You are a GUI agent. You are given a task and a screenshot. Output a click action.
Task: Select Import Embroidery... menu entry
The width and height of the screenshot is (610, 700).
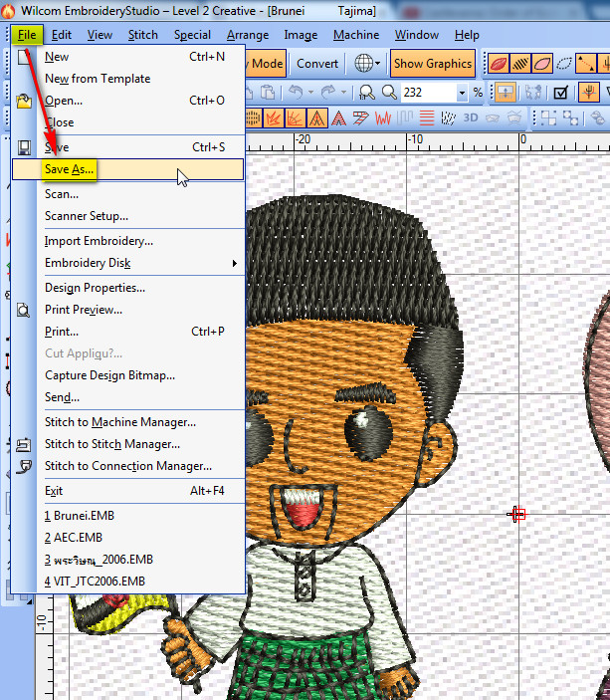pyautogui.click(x=99, y=241)
